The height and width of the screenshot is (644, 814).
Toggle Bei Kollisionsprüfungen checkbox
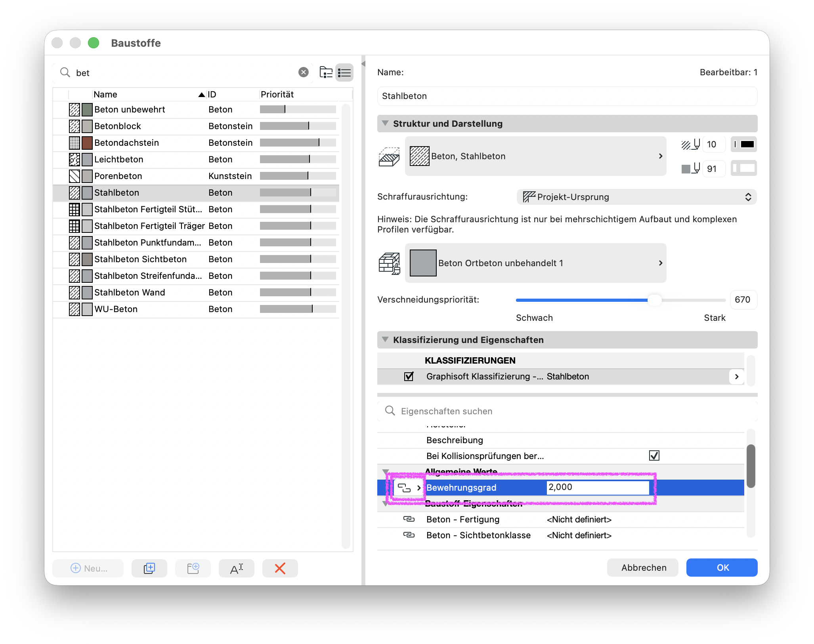pos(654,456)
